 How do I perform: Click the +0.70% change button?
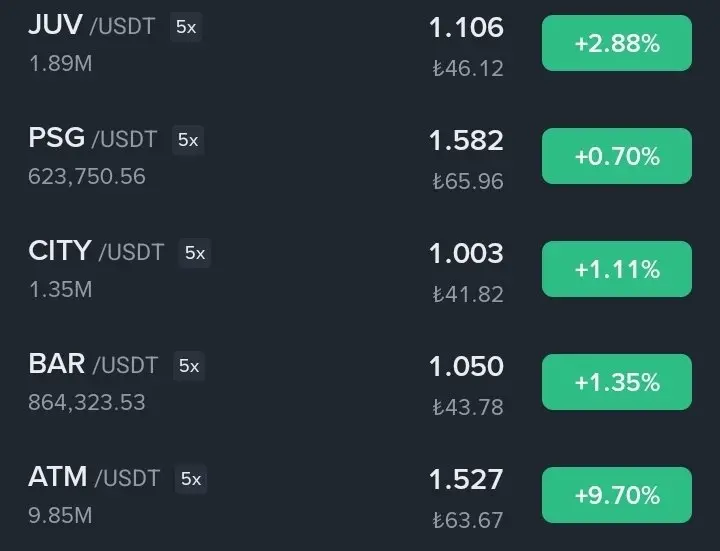click(x=617, y=156)
